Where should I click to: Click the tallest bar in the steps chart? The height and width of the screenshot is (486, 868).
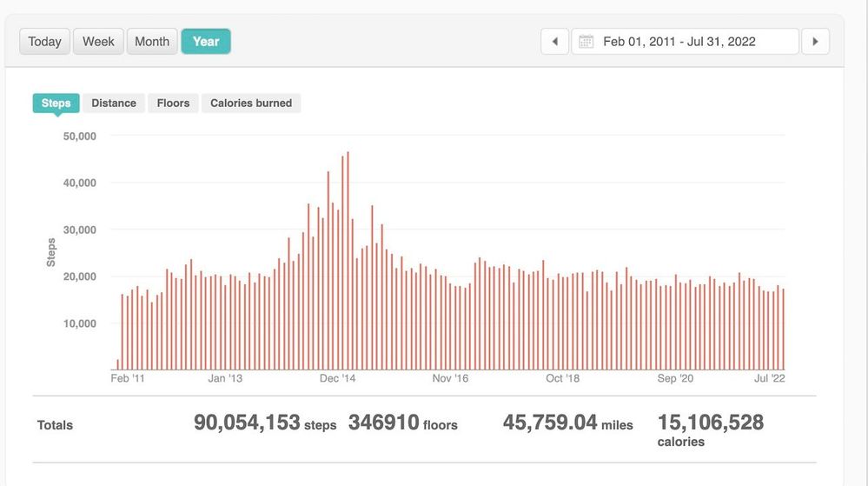pos(348,261)
